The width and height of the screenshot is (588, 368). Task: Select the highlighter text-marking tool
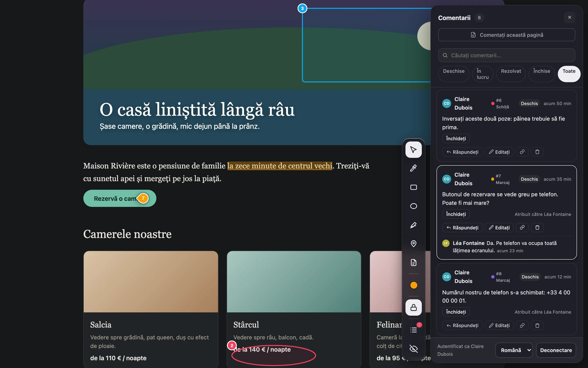[413, 168]
